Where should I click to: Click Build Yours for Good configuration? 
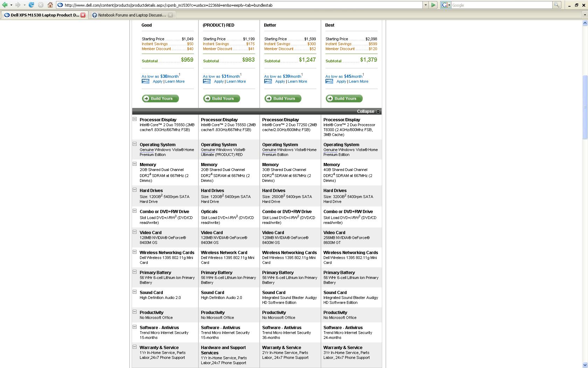[x=160, y=98]
